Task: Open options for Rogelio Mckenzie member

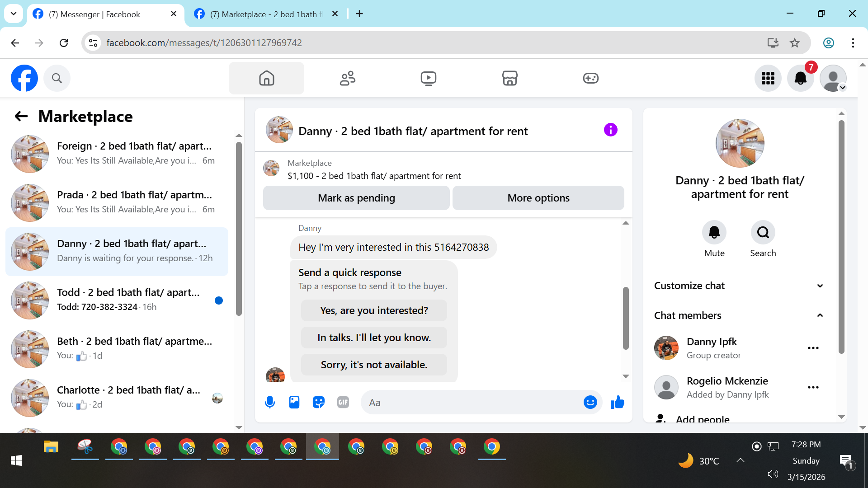Action: click(813, 387)
